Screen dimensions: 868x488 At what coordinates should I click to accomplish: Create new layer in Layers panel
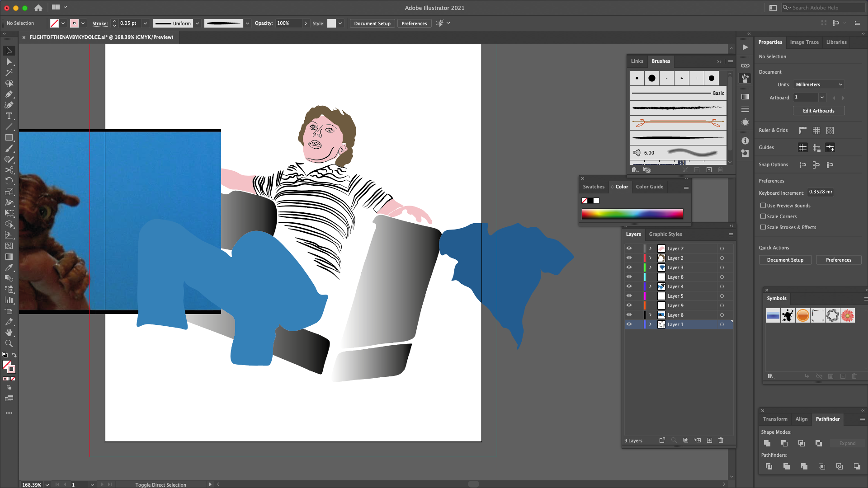click(709, 440)
